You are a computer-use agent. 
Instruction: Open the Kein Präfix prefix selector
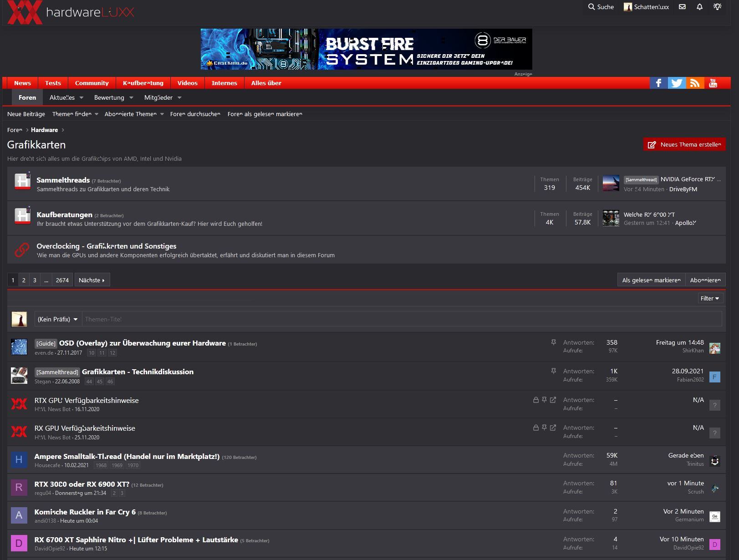[x=58, y=319]
